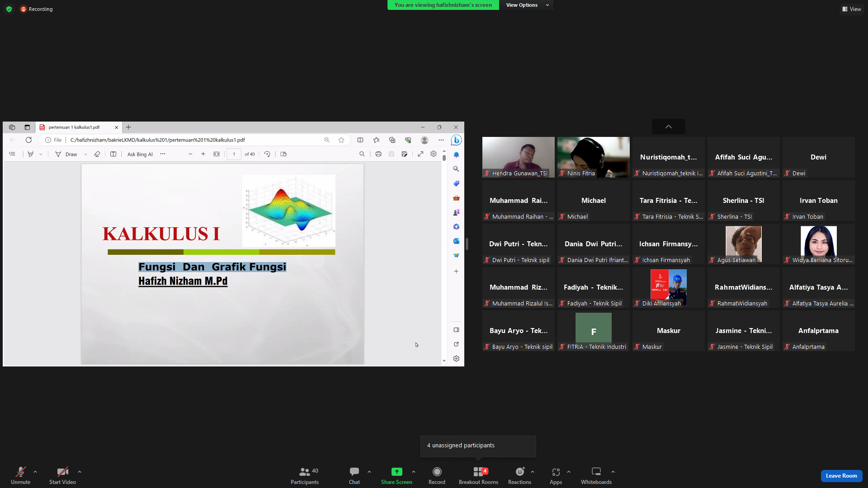Expand video options arrow beside Start Video
Screen dimensions: 868x488
[80, 472]
